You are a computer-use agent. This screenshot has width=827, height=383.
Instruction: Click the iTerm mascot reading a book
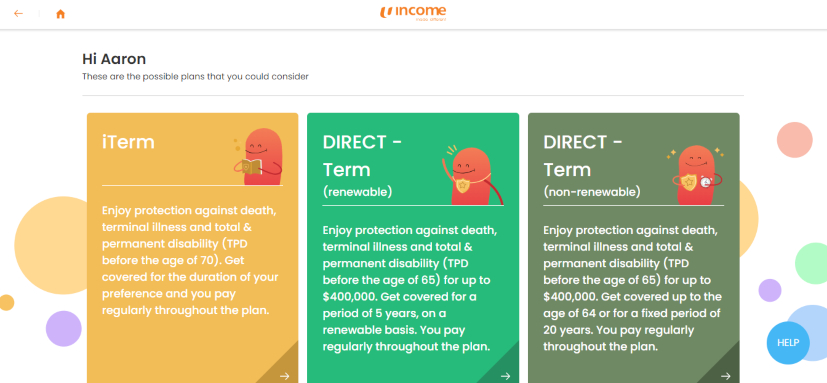click(x=259, y=157)
